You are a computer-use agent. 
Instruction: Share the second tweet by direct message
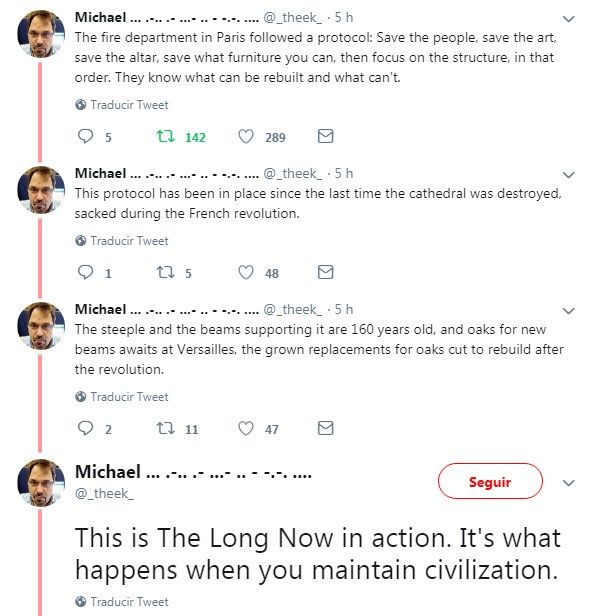coord(325,273)
